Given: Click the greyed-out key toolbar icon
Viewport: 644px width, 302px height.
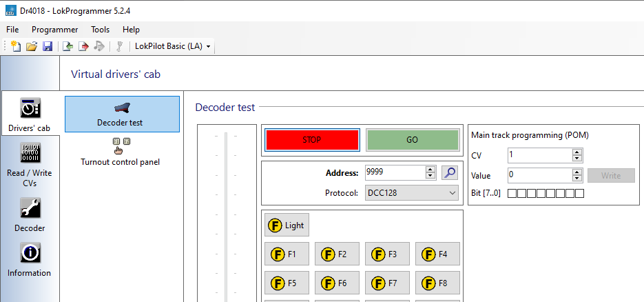Looking at the screenshot, I should (120, 46).
